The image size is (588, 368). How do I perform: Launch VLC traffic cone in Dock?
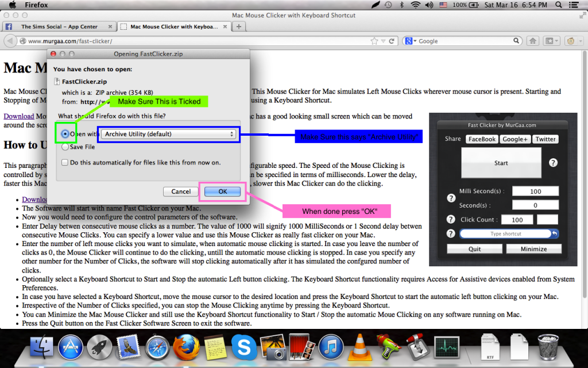click(x=359, y=347)
